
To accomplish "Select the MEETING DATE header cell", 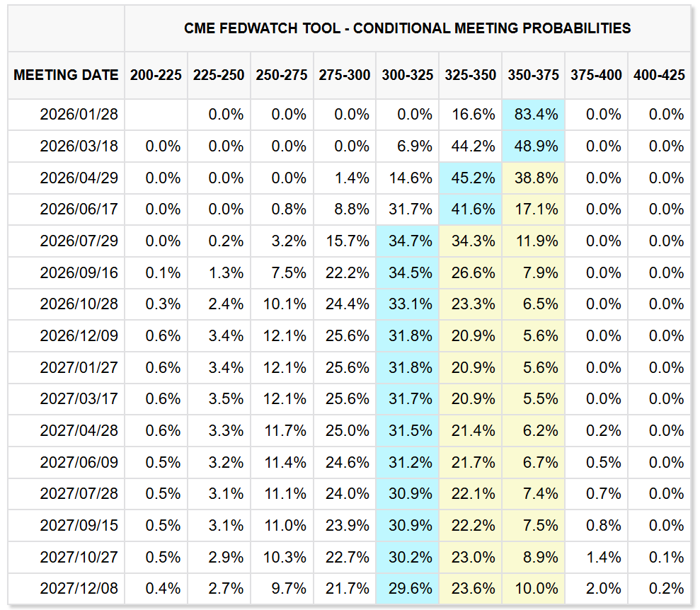I will pos(66,75).
